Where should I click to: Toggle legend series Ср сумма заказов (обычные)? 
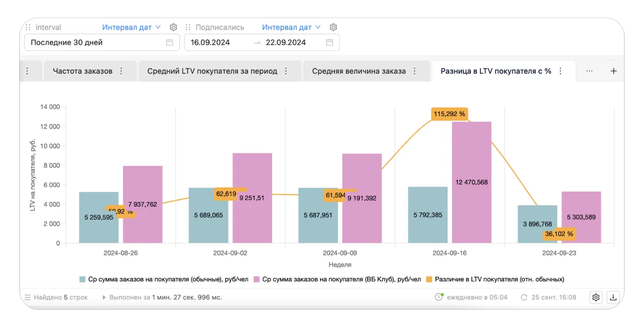pyautogui.click(x=163, y=279)
